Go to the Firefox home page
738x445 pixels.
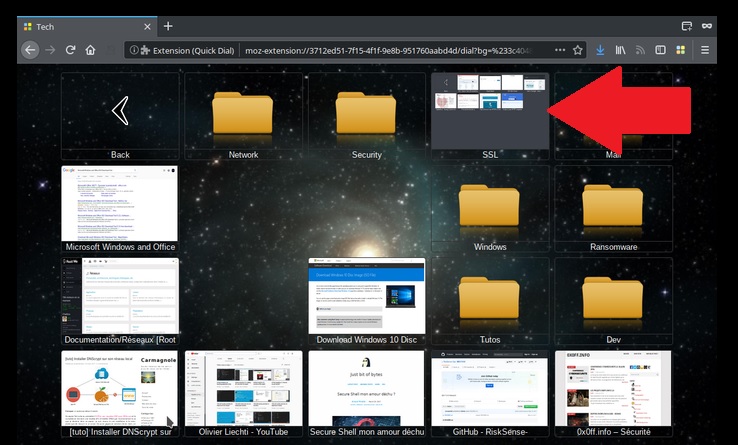coord(90,49)
